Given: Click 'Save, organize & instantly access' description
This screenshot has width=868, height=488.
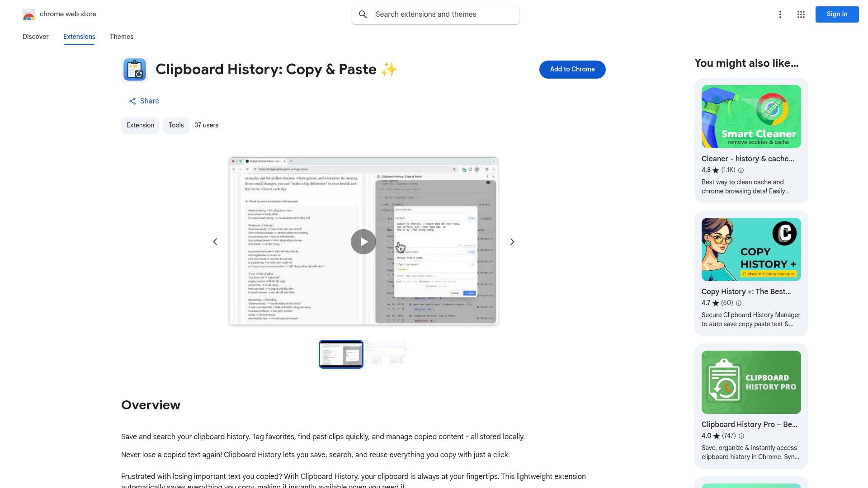Looking at the screenshot, I should (x=750, y=453).
